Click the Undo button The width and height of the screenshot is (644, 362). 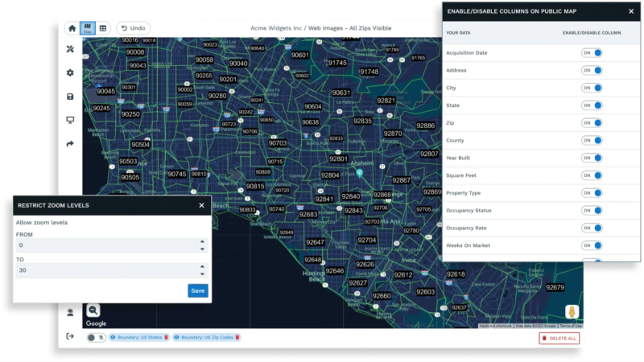133,28
